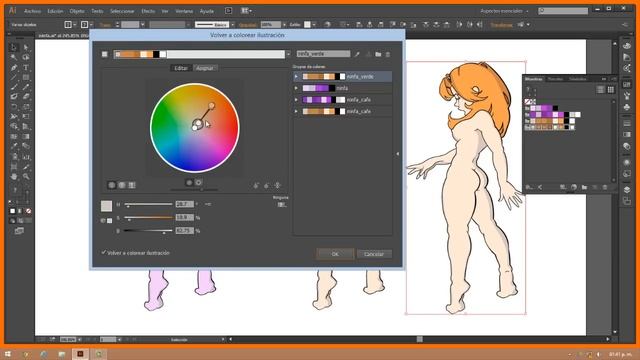Click the Windows Start button
This screenshot has width=640, height=360.
point(7,354)
